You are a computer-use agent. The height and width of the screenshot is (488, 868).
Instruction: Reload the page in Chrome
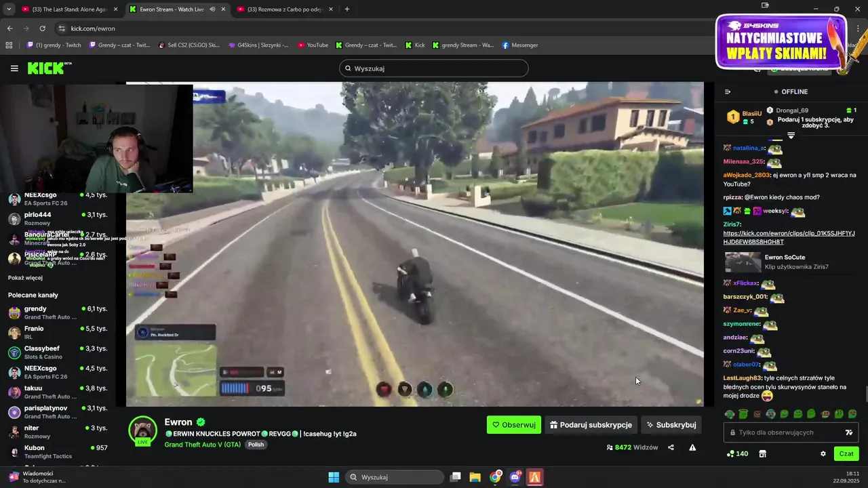click(42, 28)
